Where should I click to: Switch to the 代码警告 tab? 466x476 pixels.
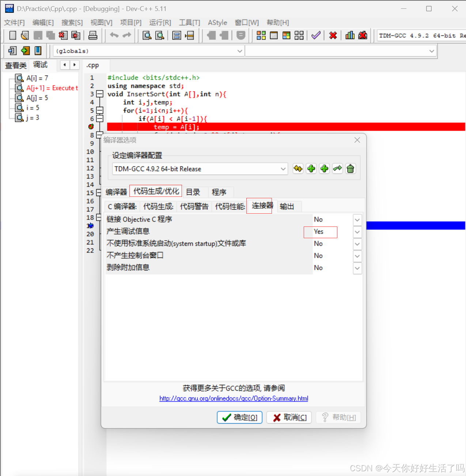(194, 206)
